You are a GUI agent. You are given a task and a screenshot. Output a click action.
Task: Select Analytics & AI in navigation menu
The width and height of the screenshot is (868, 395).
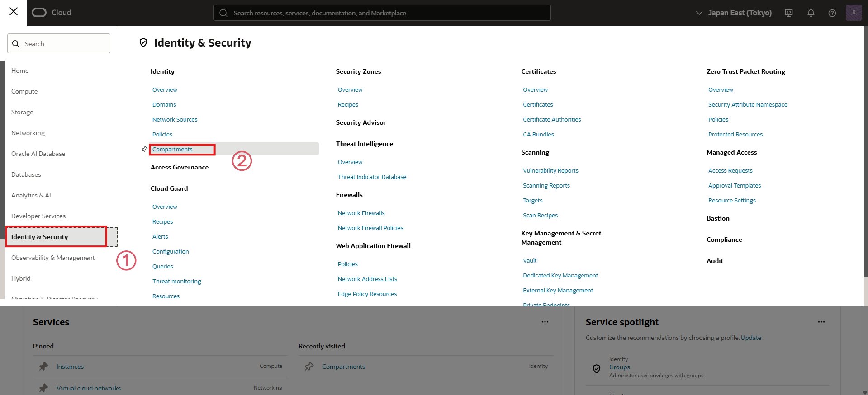pyautogui.click(x=31, y=195)
